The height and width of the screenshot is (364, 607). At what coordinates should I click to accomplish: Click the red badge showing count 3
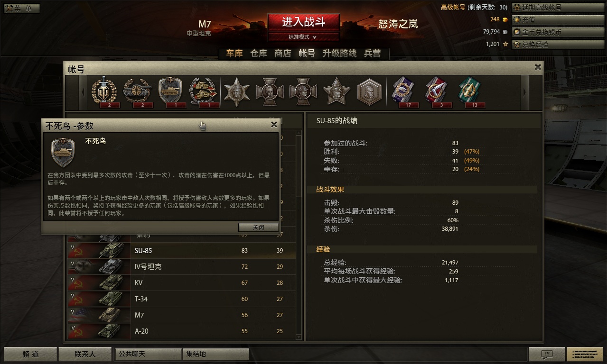tap(436, 90)
